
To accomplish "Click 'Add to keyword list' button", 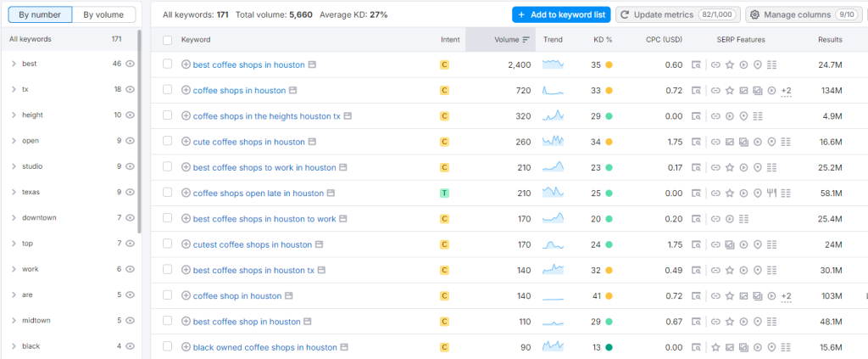I will 560,15.
